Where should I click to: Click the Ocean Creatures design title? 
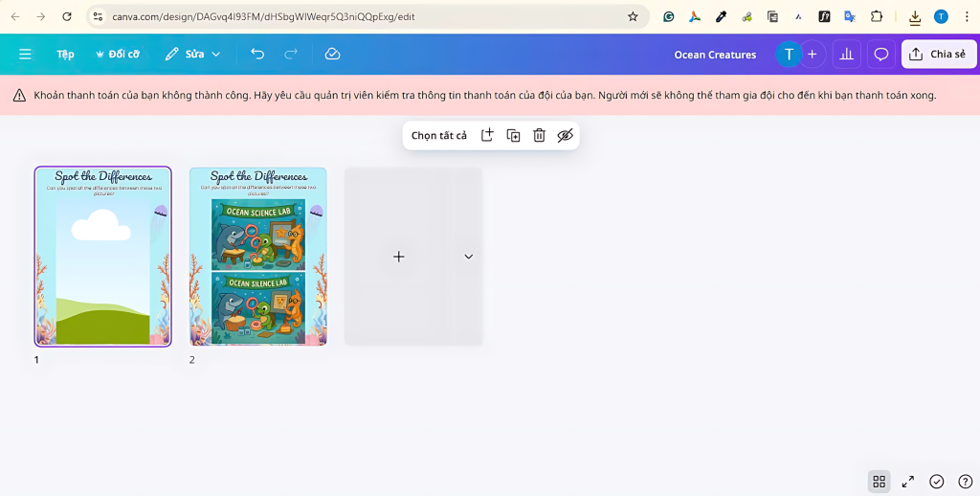click(x=715, y=55)
